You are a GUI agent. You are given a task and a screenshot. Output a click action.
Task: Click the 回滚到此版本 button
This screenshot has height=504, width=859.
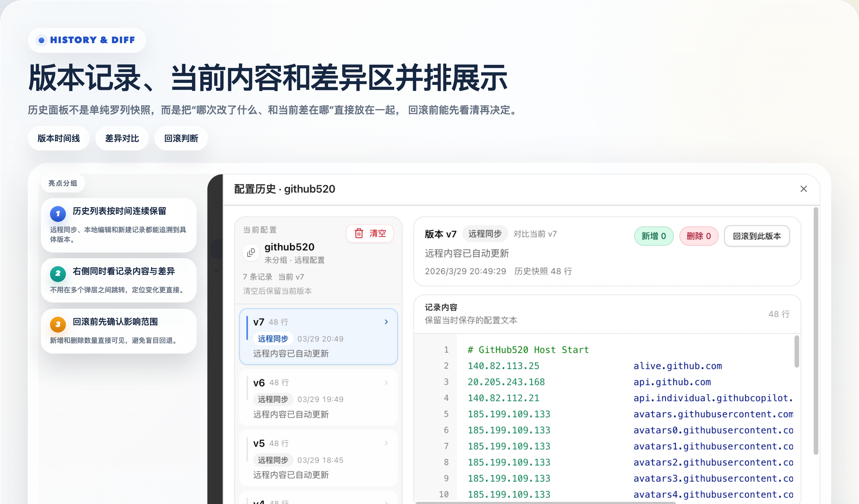point(756,236)
